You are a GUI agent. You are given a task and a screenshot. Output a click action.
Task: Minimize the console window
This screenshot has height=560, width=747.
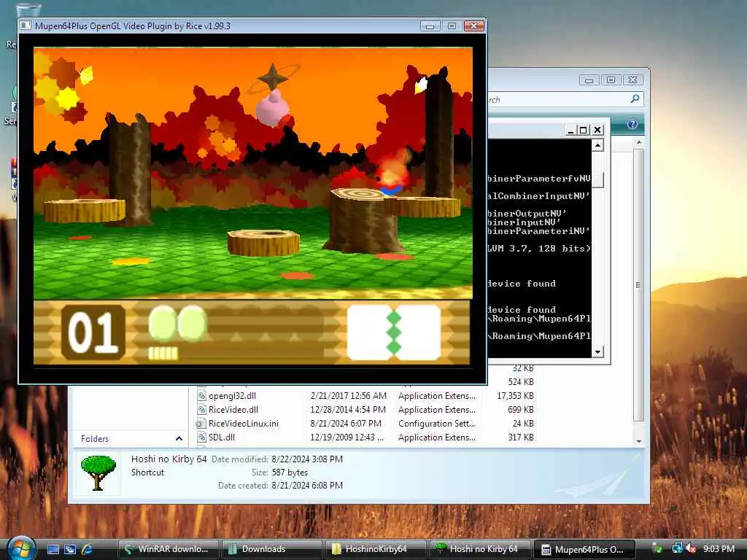tap(570, 130)
